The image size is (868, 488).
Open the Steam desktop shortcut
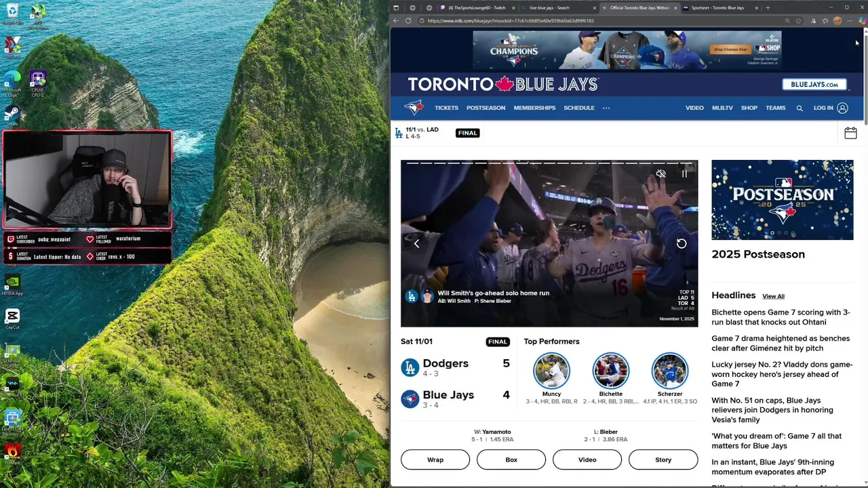[12, 115]
